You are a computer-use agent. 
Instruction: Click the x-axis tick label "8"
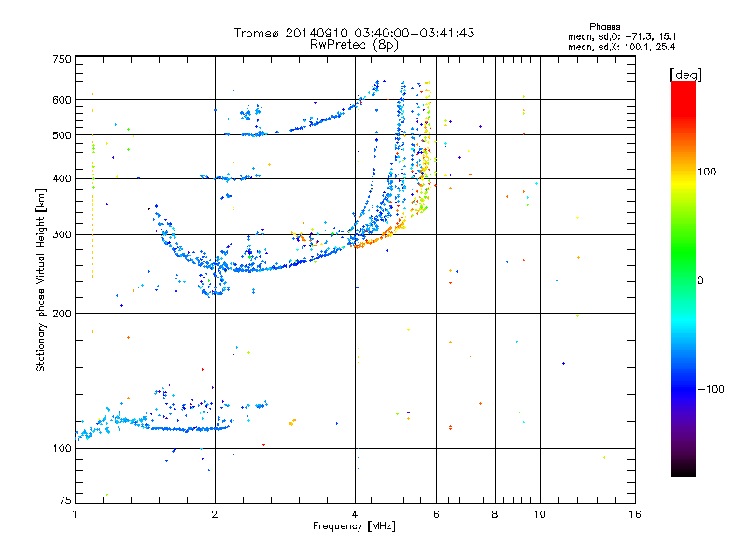click(x=495, y=514)
